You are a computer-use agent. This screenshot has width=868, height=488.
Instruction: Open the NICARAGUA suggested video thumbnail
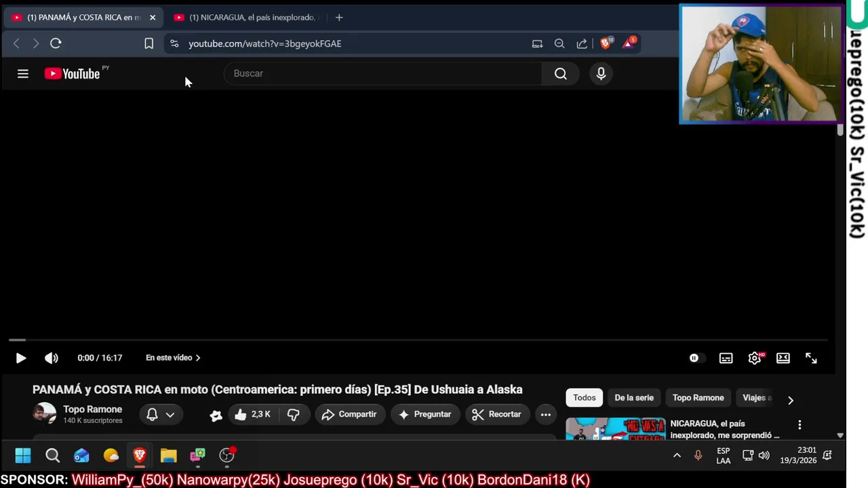click(616, 429)
